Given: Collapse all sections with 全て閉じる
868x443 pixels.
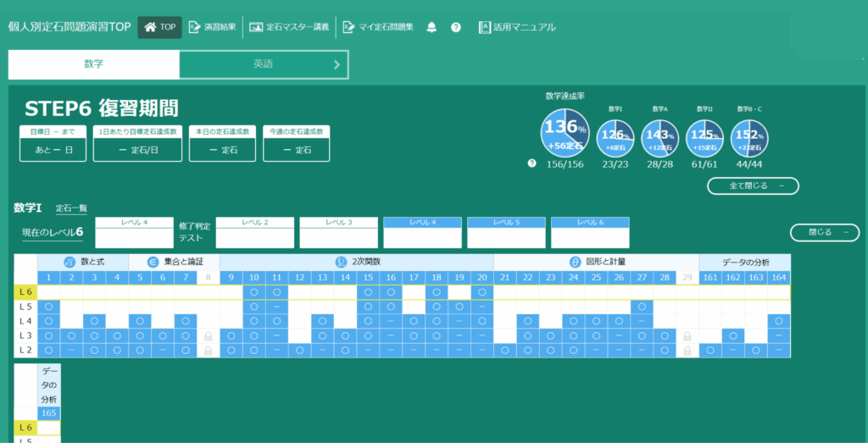Looking at the screenshot, I should coord(752,186).
